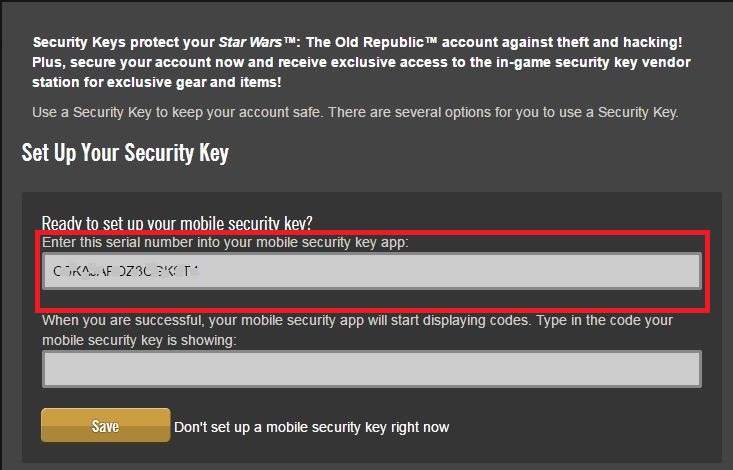The image size is (733, 470).
Task: Focus the mobile security key code field
Action: pos(372,369)
